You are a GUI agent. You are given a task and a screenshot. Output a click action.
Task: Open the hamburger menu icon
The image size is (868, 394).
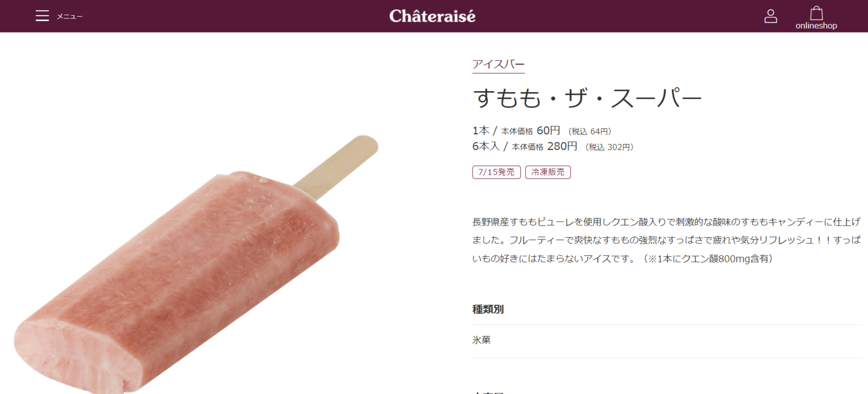point(42,16)
